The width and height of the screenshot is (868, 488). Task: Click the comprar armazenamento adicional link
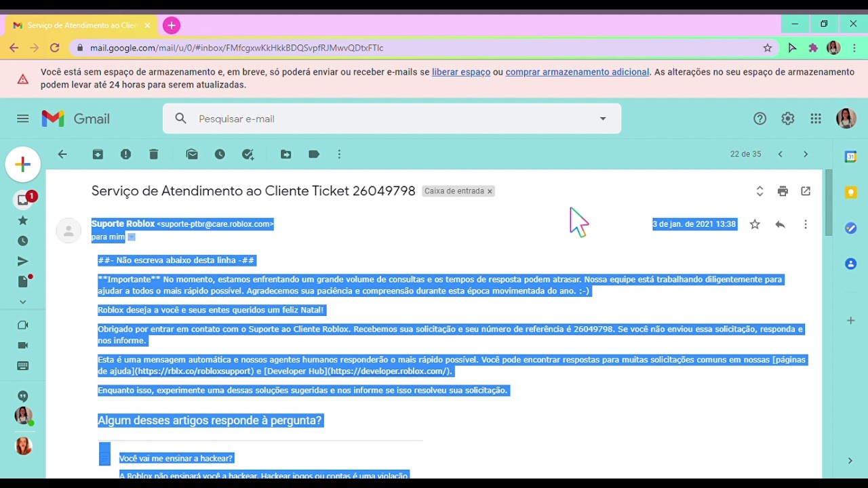point(577,72)
